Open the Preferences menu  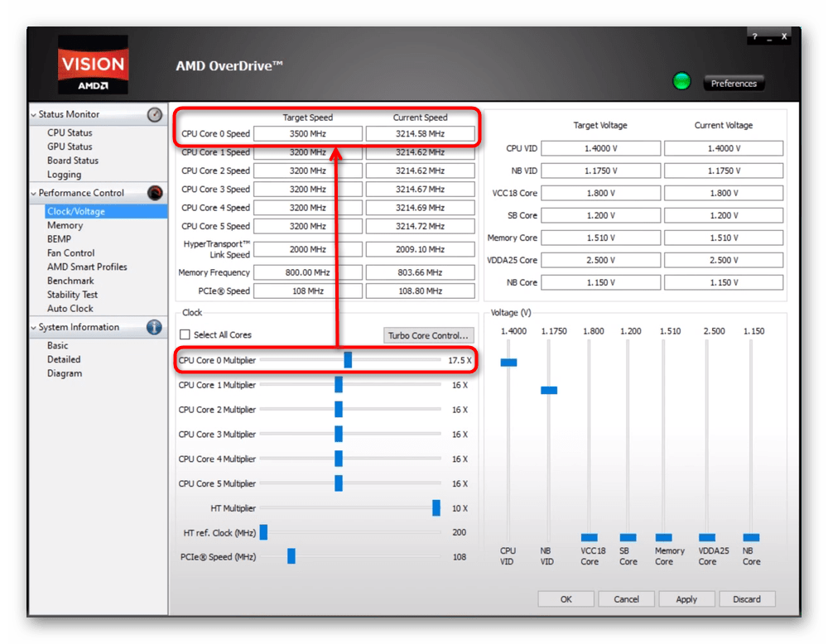(x=734, y=84)
